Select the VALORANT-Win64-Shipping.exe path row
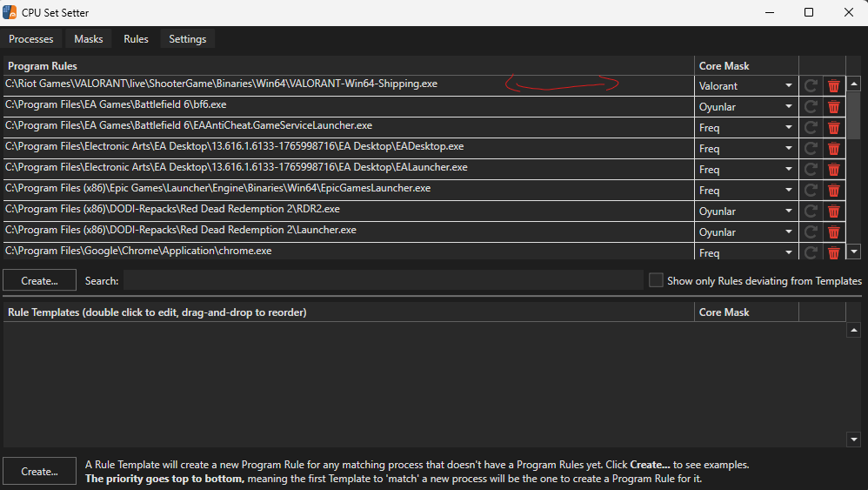 point(349,86)
